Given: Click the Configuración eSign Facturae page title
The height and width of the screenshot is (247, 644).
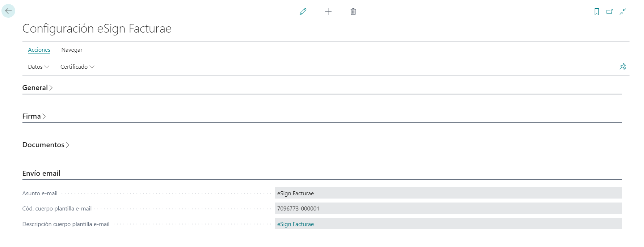Looking at the screenshot, I should pos(97,29).
